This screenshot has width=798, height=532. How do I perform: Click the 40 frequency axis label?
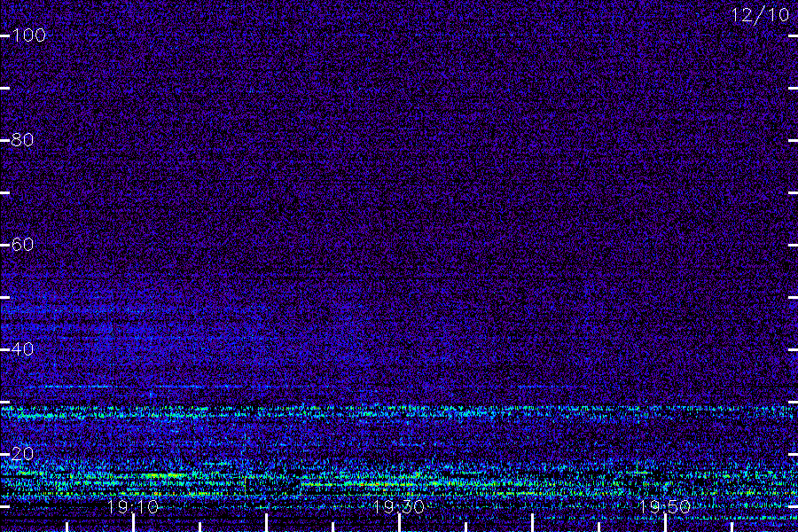pyautogui.click(x=22, y=349)
